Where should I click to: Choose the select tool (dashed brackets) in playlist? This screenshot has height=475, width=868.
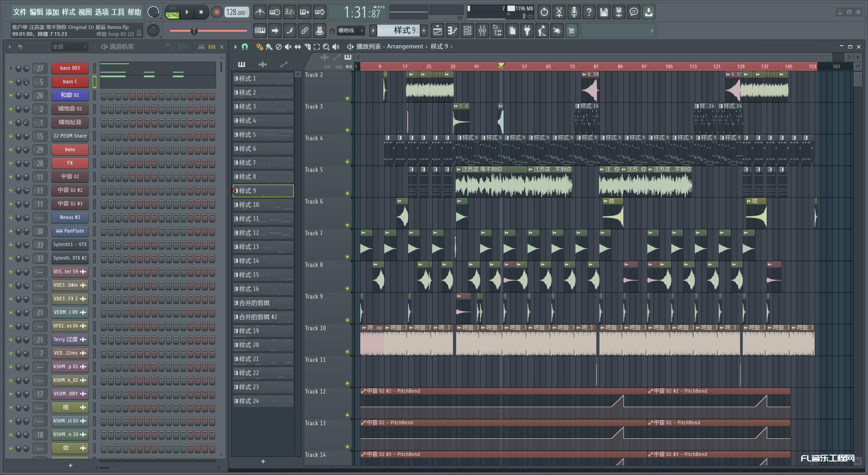316,47
